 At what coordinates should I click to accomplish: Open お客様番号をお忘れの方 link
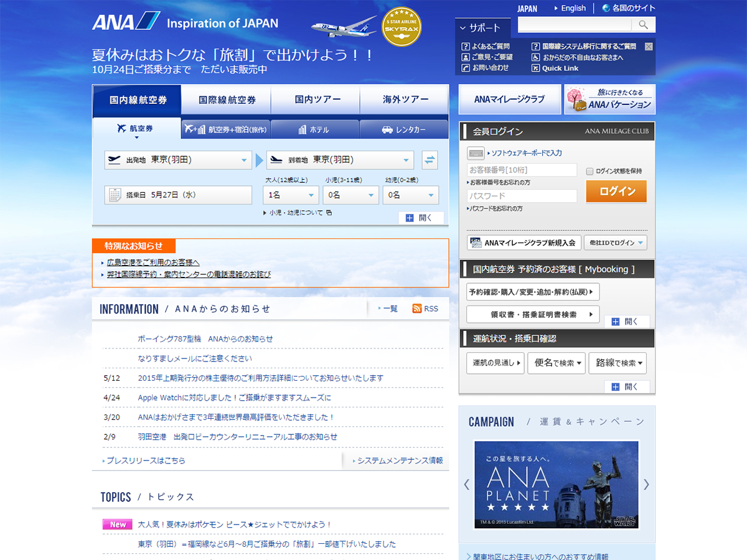click(499, 182)
